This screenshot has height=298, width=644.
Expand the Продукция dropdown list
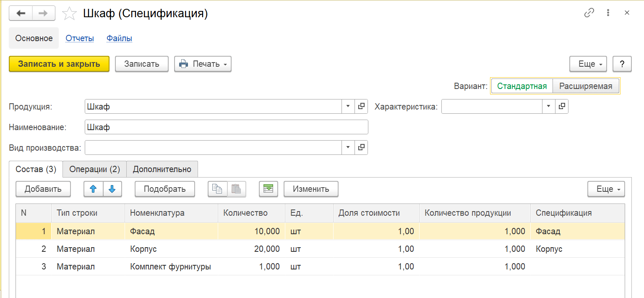point(348,107)
